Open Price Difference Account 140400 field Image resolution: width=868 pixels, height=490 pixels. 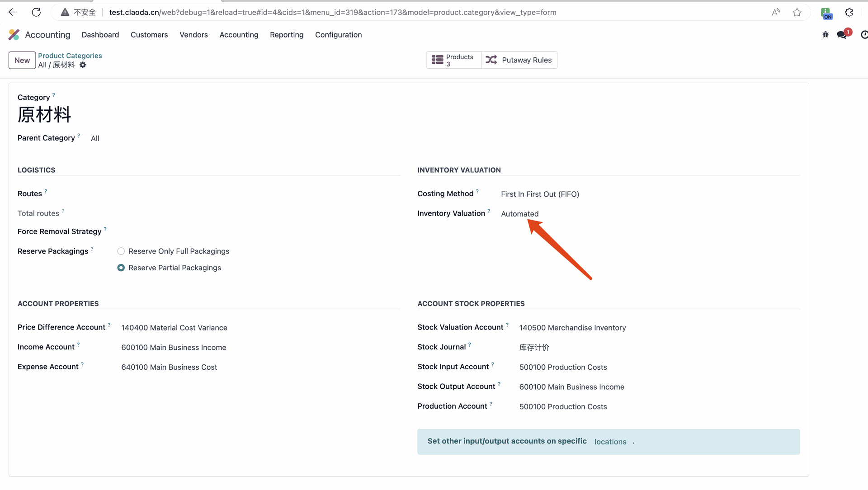click(174, 328)
